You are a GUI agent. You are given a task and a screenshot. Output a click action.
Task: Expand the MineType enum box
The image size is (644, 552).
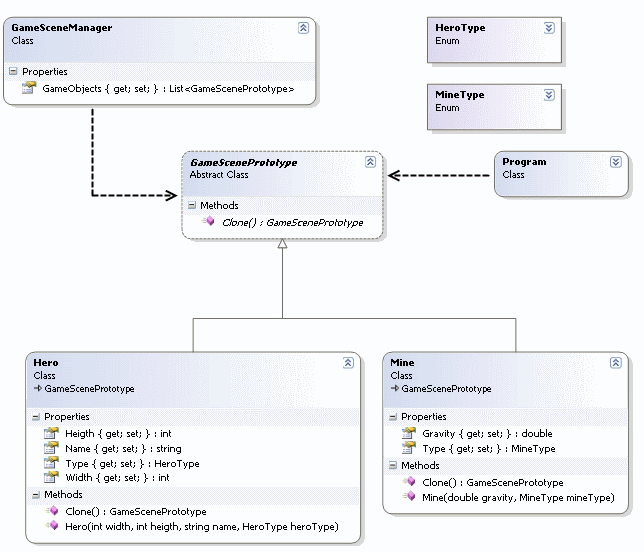click(x=548, y=95)
